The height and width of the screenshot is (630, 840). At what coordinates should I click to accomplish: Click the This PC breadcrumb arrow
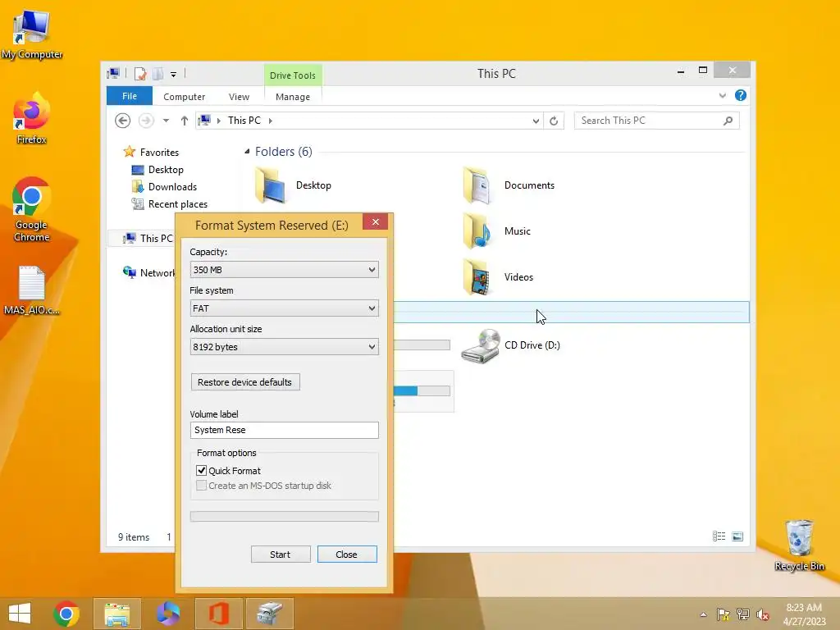[271, 121]
